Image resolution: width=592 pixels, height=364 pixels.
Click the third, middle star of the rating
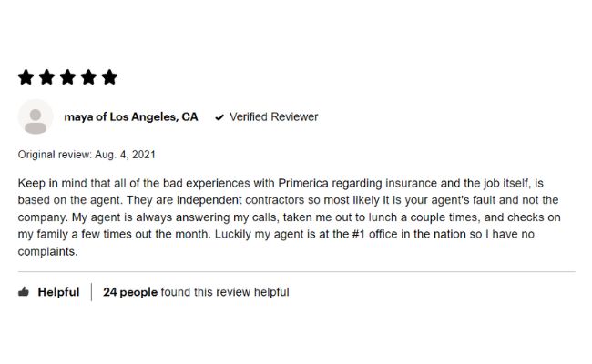pos(67,77)
